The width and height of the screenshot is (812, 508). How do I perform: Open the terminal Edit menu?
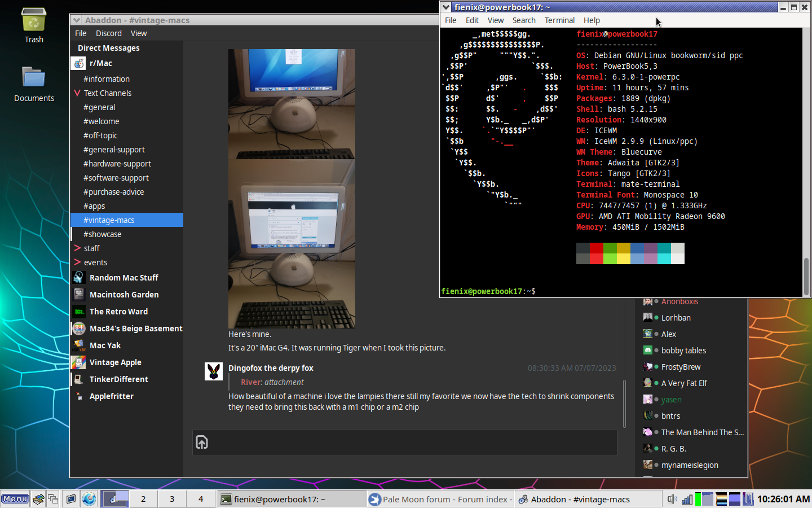coord(472,20)
